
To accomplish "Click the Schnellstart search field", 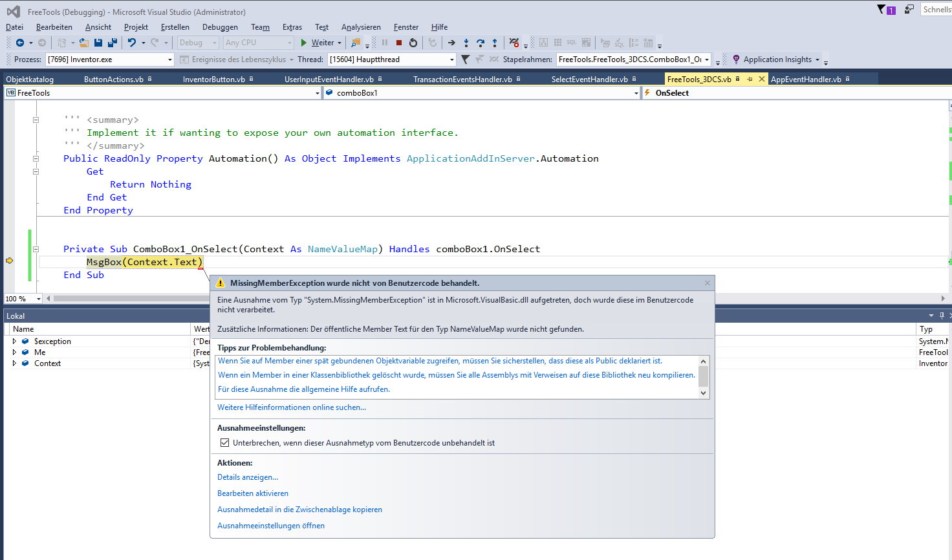I will pyautogui.click(x=936, y=10).
